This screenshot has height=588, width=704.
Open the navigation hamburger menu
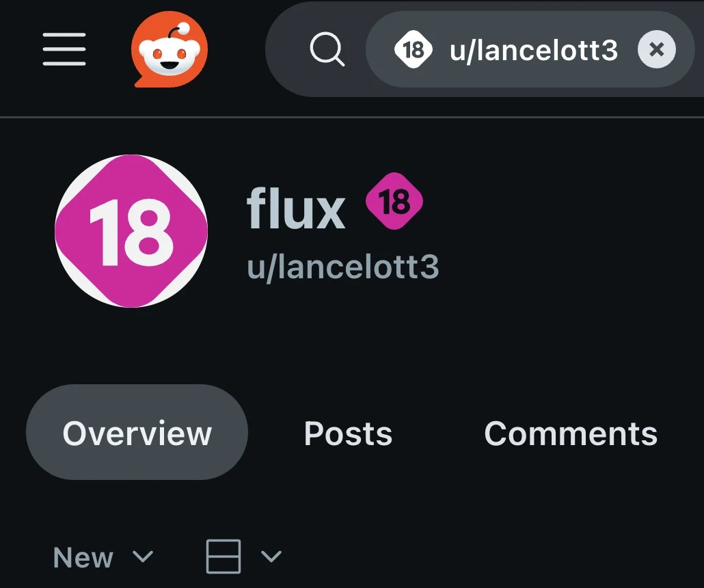pyautogui.click(x=64, y=49)
